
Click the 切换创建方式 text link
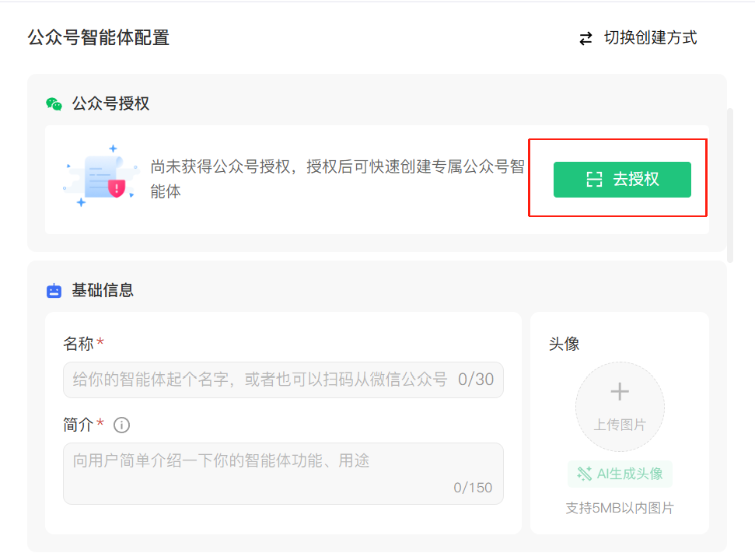650,37
